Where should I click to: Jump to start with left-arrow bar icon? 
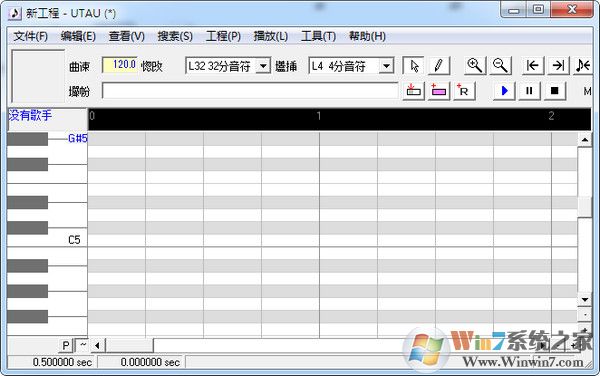click(x=533, y=66)
